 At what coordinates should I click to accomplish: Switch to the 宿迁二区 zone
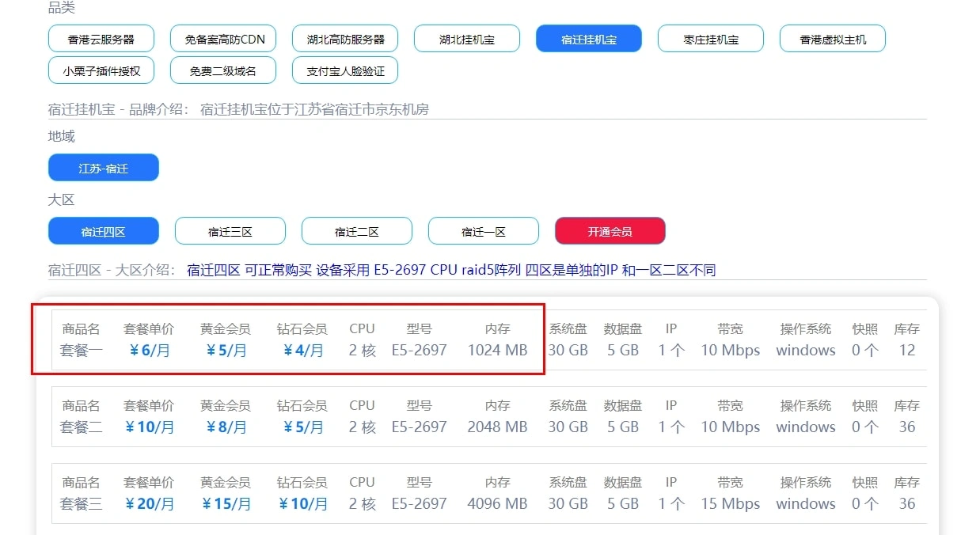tap(356, 231)
